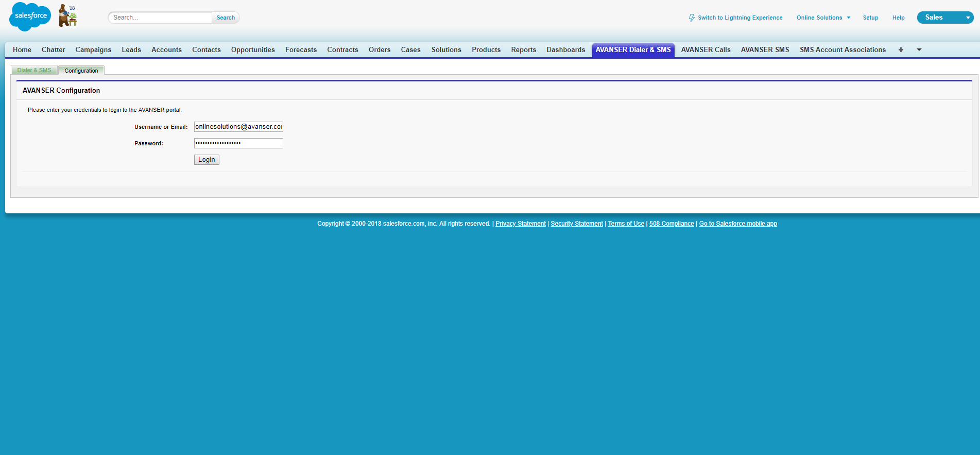Click the lightning bolt icon beside Switch to Lightning
980x455 pixels.
tap(692, 18)
